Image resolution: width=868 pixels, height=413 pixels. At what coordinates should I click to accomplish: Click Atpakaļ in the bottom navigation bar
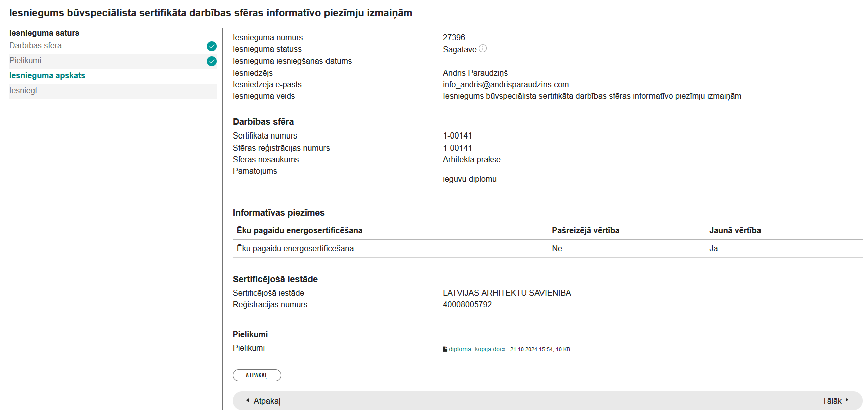pos(267,401)
